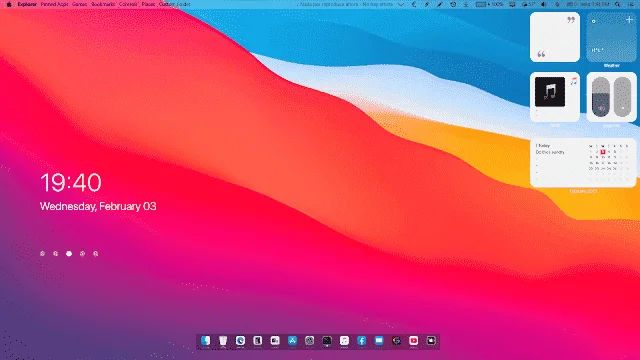Viewport: 640px width, 360px height.
Task: Click the crescent moon icon in the menu bar
Action: pos(414,4)
